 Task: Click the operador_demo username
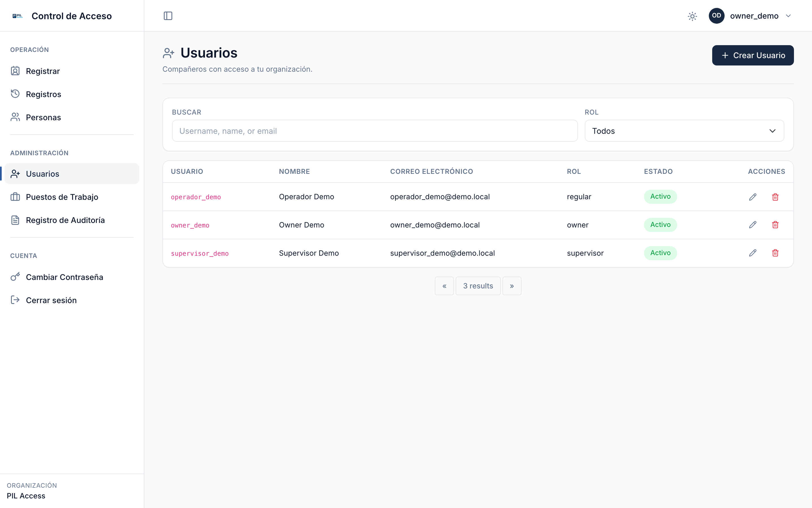coord(196,197)
